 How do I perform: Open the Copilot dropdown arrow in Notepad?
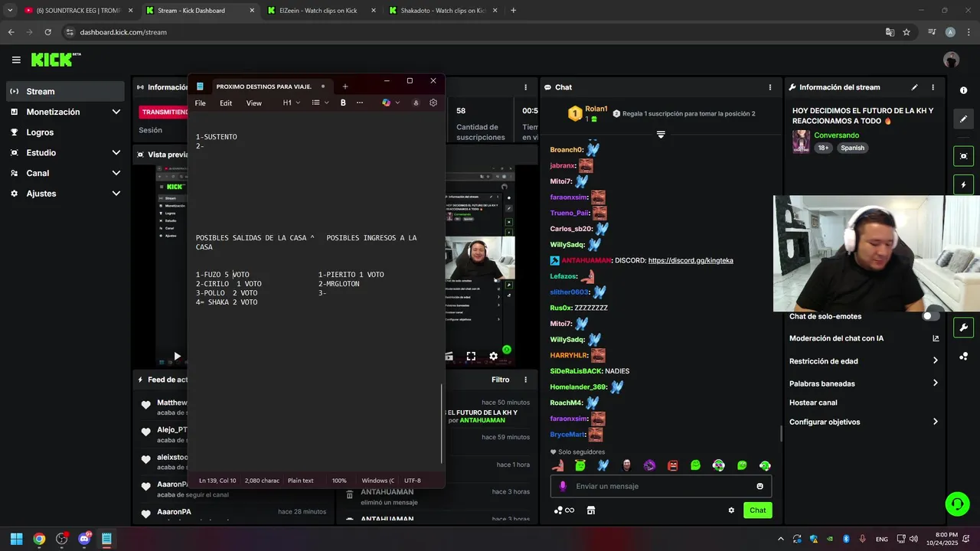coord(397,103)
